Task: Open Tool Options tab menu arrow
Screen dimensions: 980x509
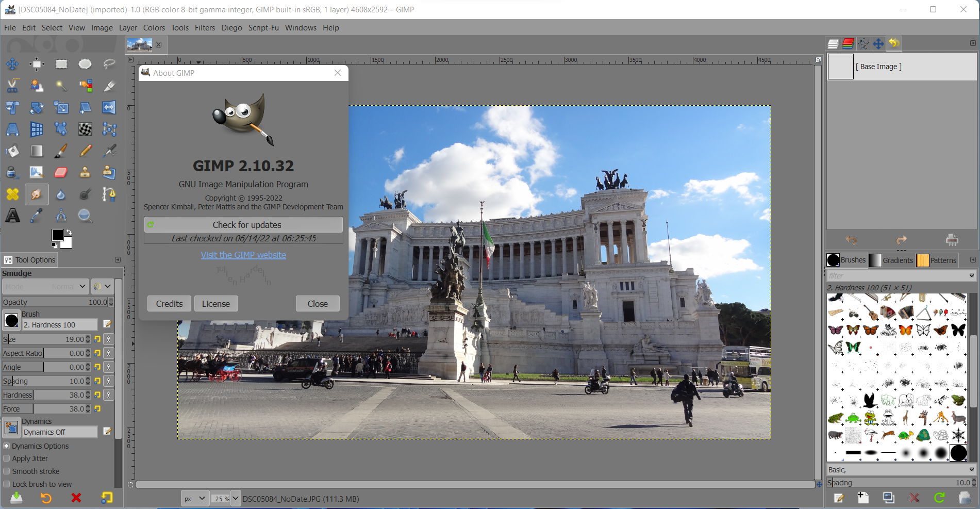Action: pyautogui.click(x=118, y=260)
